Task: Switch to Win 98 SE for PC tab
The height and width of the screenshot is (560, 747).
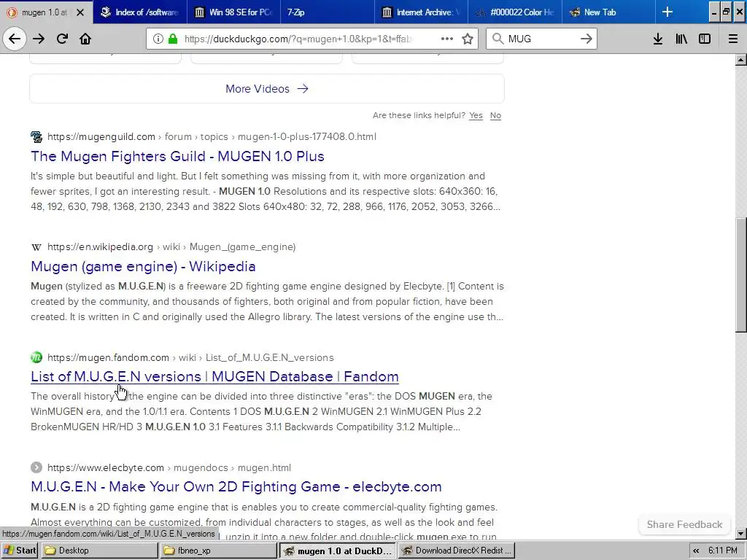Action: tap(233, 12)
